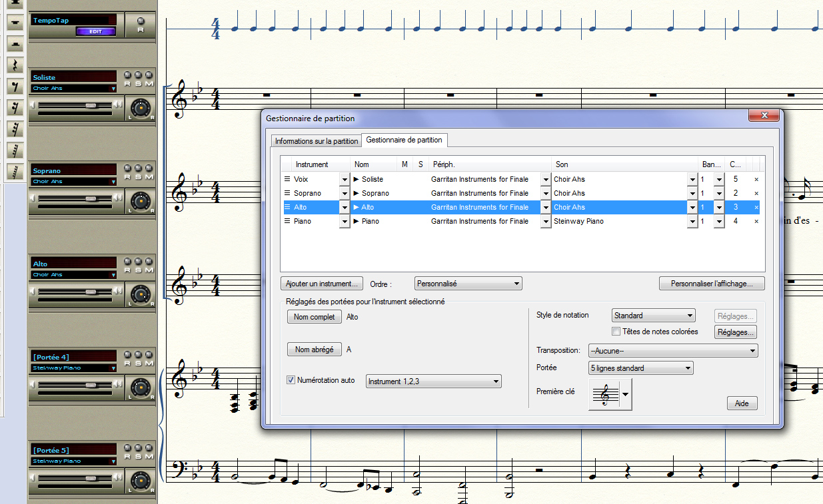
Task: Click the Ajouter un instrument button
Action: pyautogui.click(x=323, y=284)
